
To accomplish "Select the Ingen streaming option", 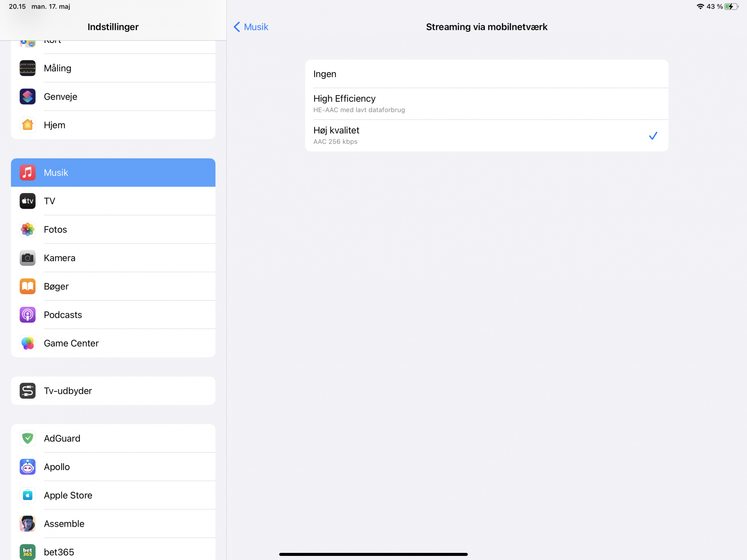I will click(486, 74).
